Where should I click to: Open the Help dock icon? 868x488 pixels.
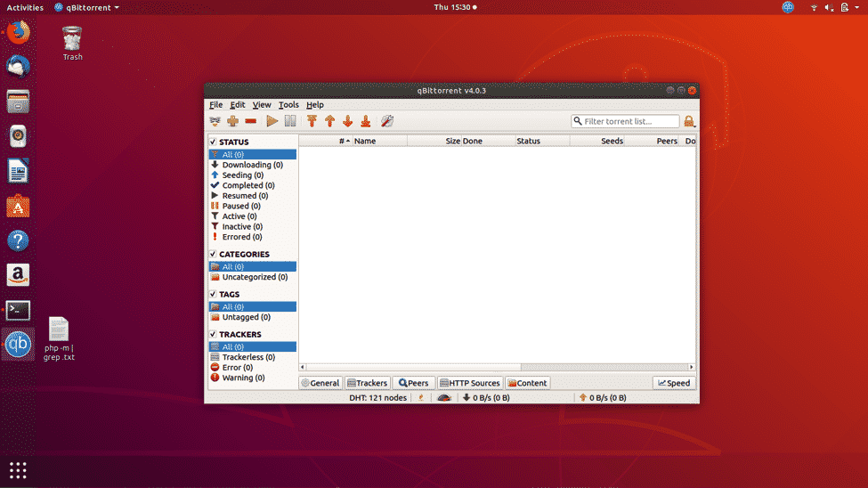18,241
